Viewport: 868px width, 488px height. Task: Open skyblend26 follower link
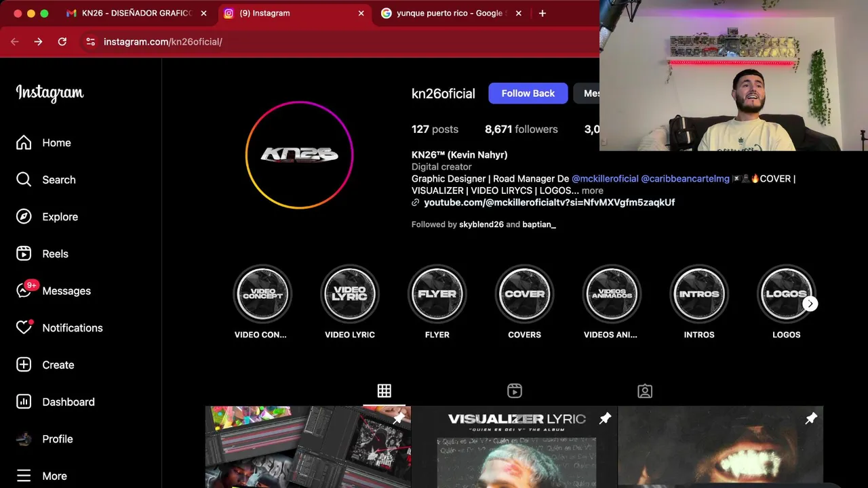(481, 224)
